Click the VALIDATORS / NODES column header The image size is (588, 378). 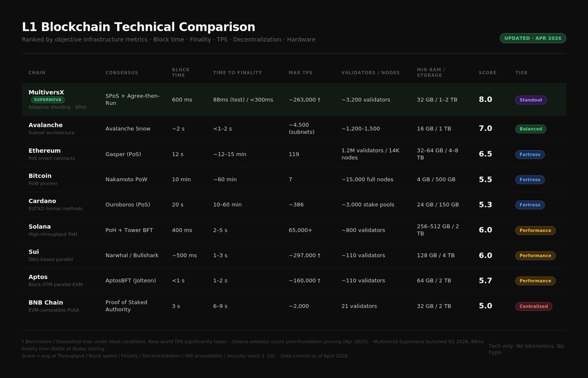pyautogui.click(x=370, y=73)
